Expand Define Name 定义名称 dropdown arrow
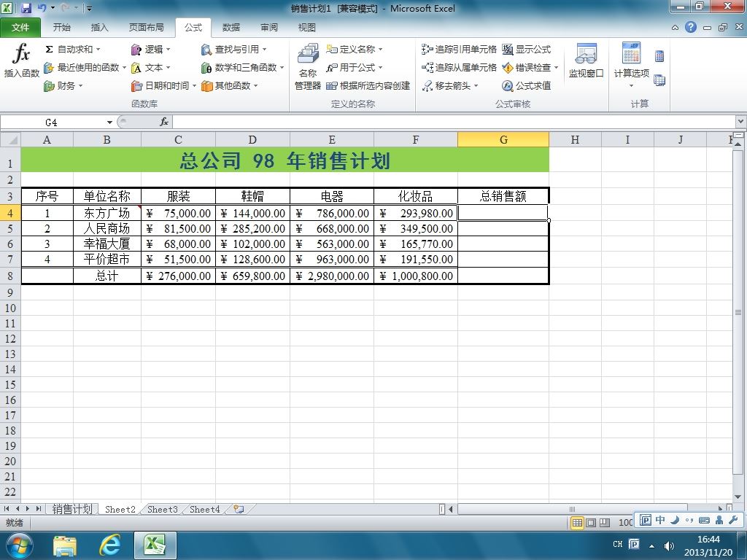The height and width of the screenshot is (560, 747). [380, 49]
